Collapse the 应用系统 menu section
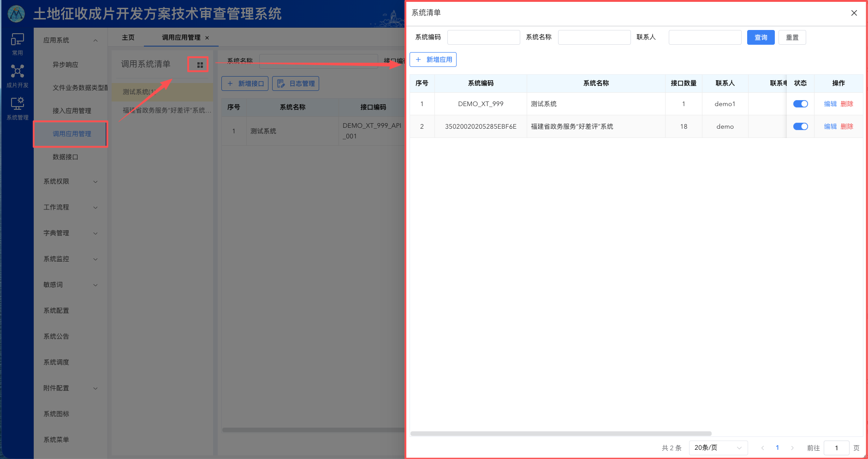Image resolution: width=868 pixels, height=459 pixels. pos(70,40)
